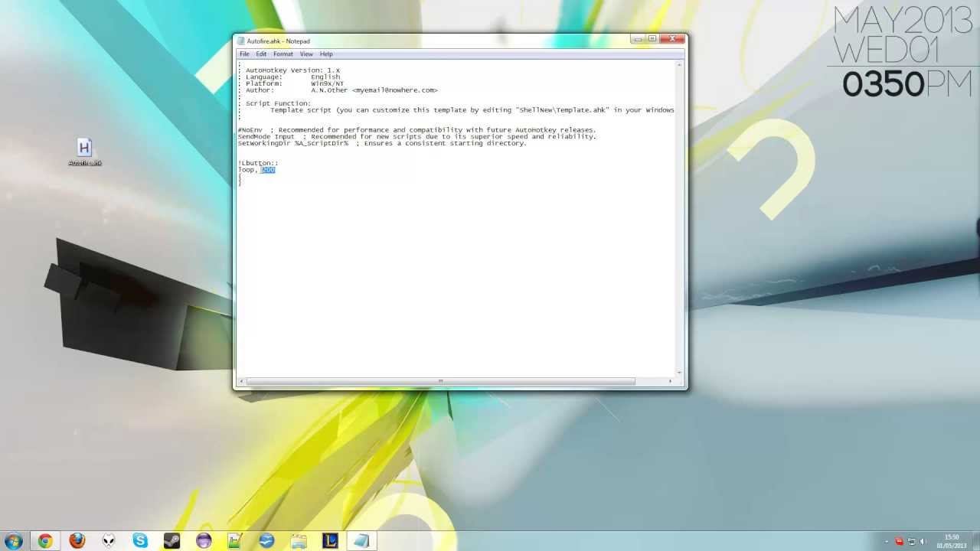980x551 pixels.
Task: Open the Windows Start menu
Action: 13,541
